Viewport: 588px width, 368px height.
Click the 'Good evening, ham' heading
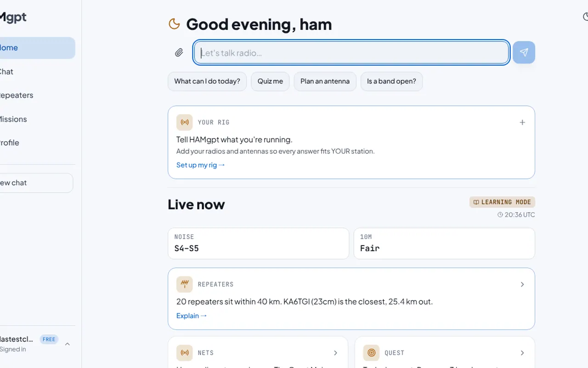[x=259, y=24]
